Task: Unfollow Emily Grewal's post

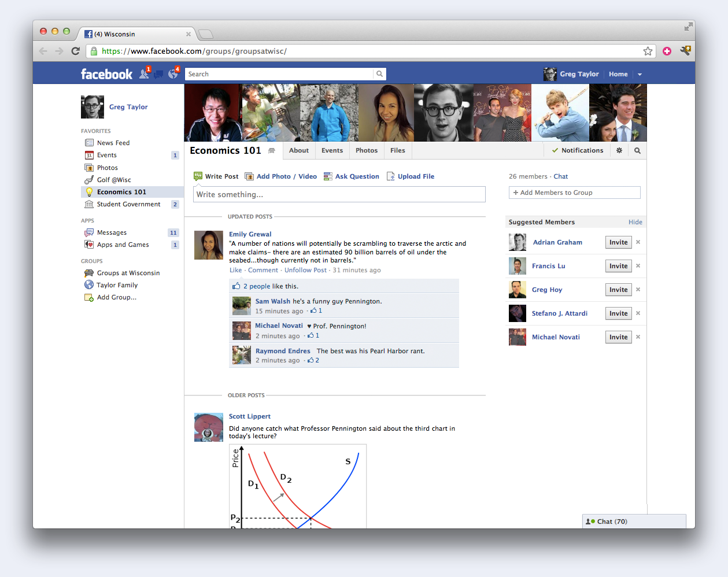Action: click(305, 270)
